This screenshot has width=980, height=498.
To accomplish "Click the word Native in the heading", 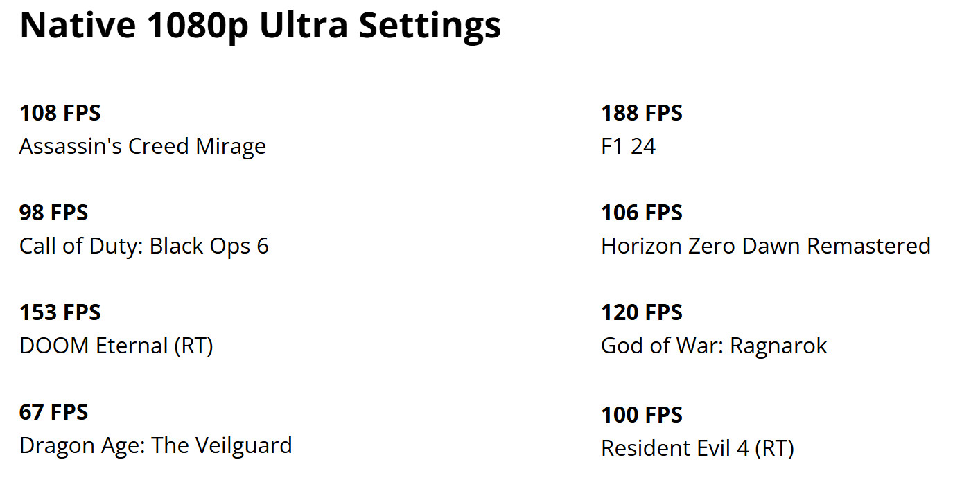I will pos(78,26).
